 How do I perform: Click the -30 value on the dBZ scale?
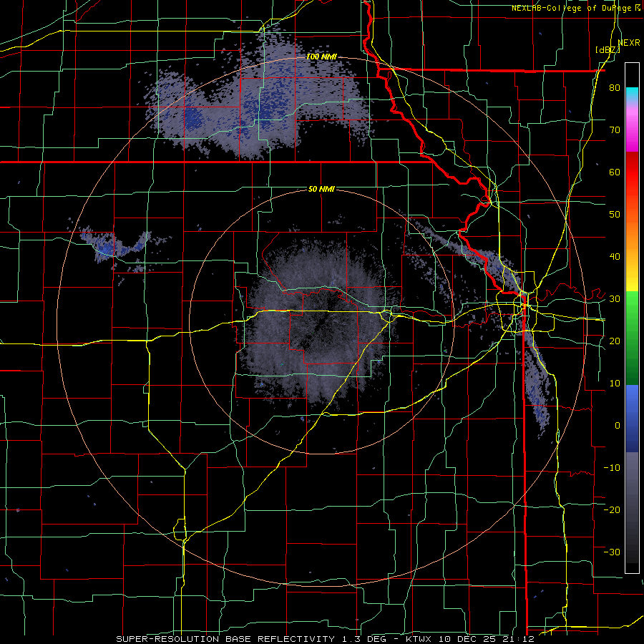[612, 552]
